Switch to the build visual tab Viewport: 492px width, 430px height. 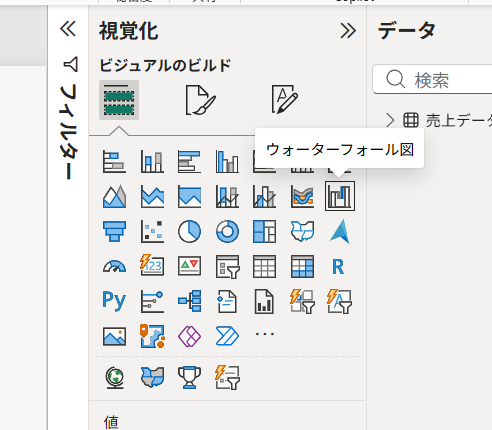tap(119, 100)
